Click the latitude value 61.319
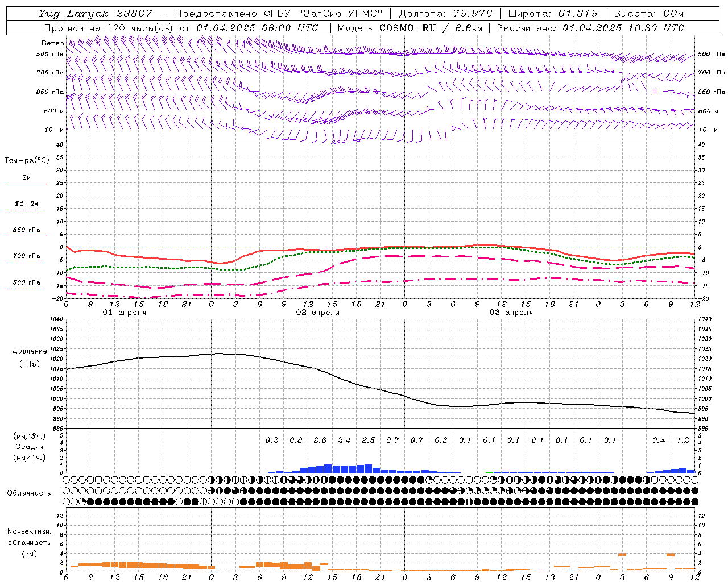Image resolution: width=728 pixels, height=582 pixels. click(x=578, y=14)
